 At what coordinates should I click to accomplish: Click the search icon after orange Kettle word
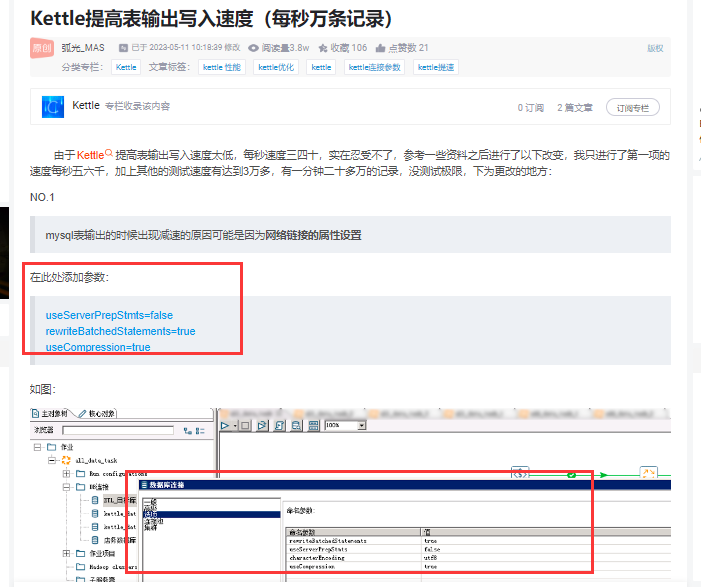pyautogui.click(x=109, y=153)
